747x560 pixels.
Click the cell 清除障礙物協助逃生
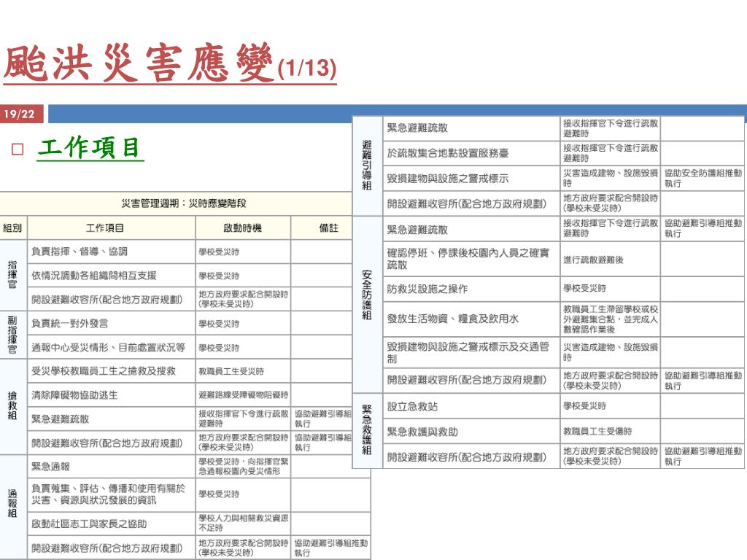(x=112, y=394)
